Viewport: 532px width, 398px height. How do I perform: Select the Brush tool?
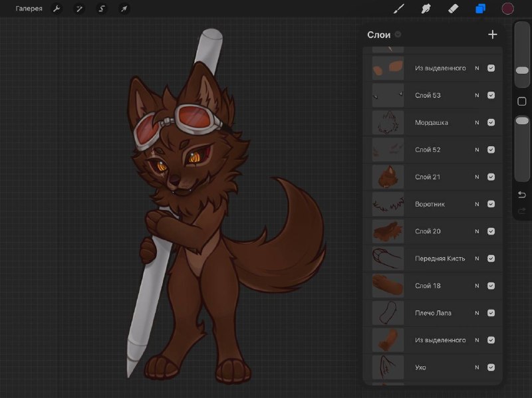point(398,9)
